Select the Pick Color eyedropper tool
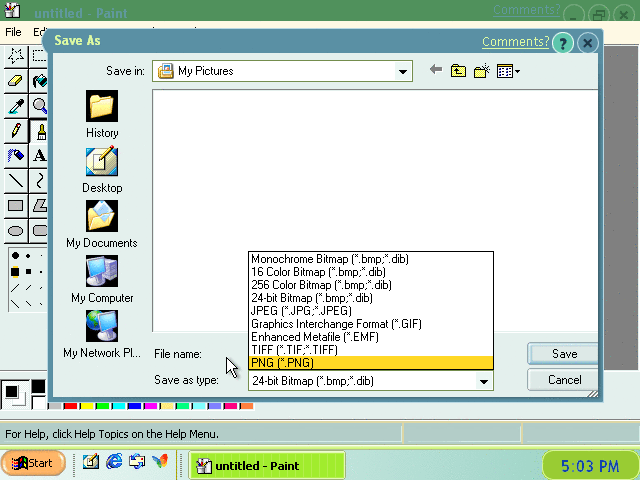The height and width of the screenshot is (480, 640). pos(16,106)
